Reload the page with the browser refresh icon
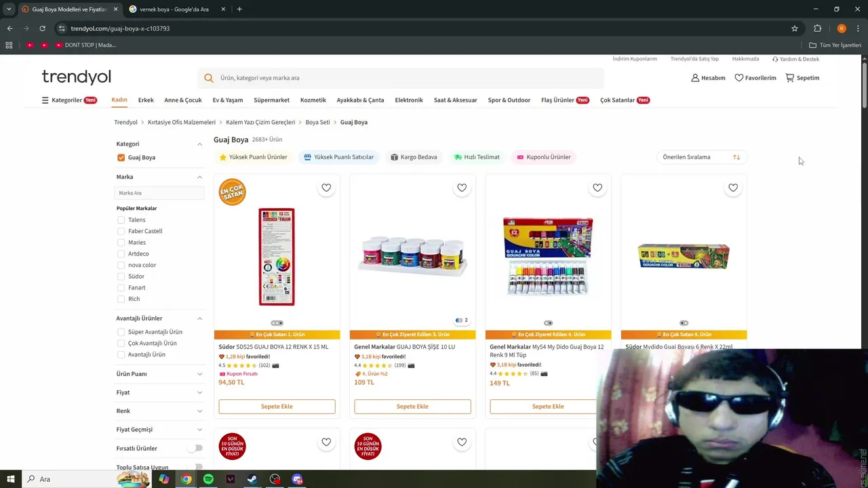Viewport: 868px width, 488px height. [42, 28]
